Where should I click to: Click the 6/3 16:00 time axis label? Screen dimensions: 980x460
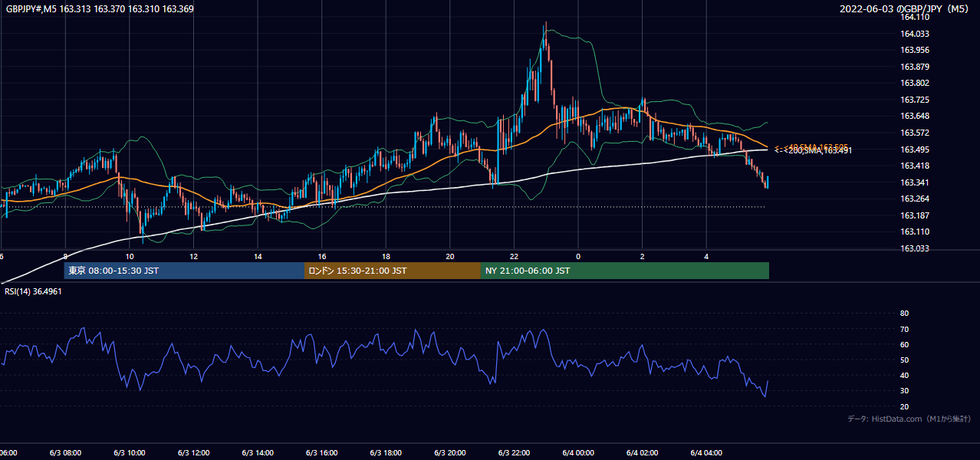(x=321, y=452)
